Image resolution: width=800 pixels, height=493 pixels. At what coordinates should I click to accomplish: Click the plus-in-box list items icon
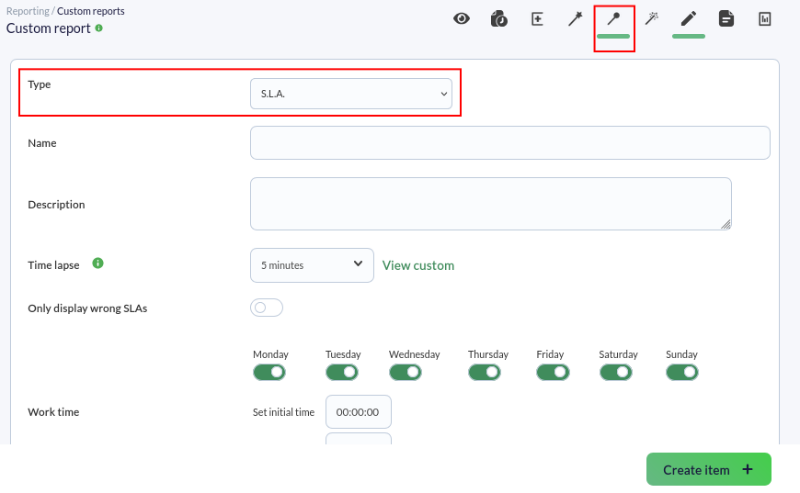(x=537, y=19)
